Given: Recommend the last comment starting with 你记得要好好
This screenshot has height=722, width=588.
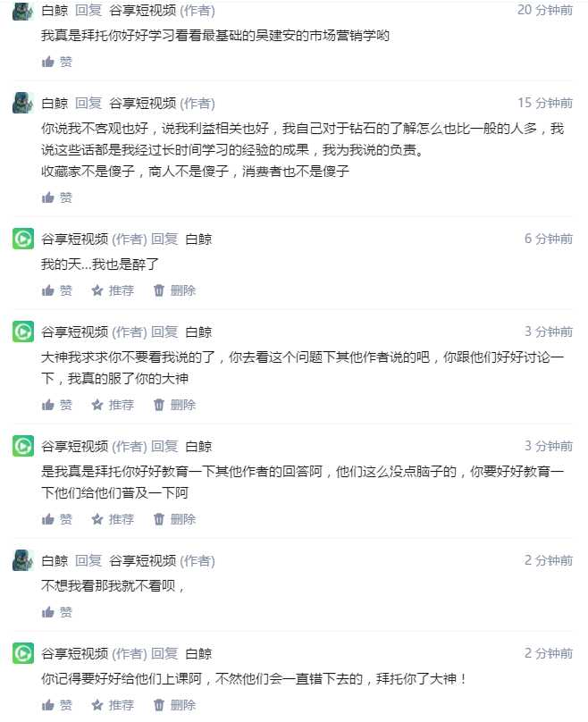Looking at the screenshot, I should tap(97, 705).
